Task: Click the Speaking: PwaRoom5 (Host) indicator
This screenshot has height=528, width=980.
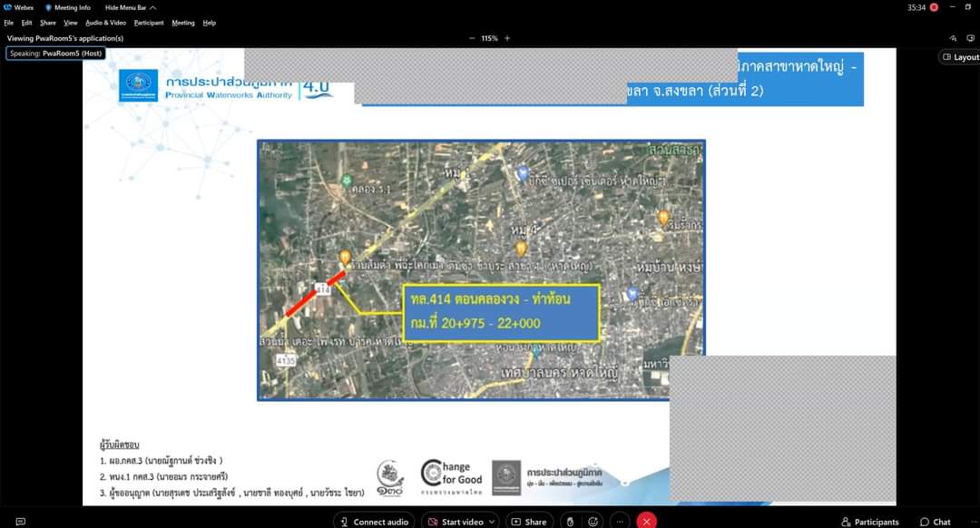Action: tap(55, 54)
